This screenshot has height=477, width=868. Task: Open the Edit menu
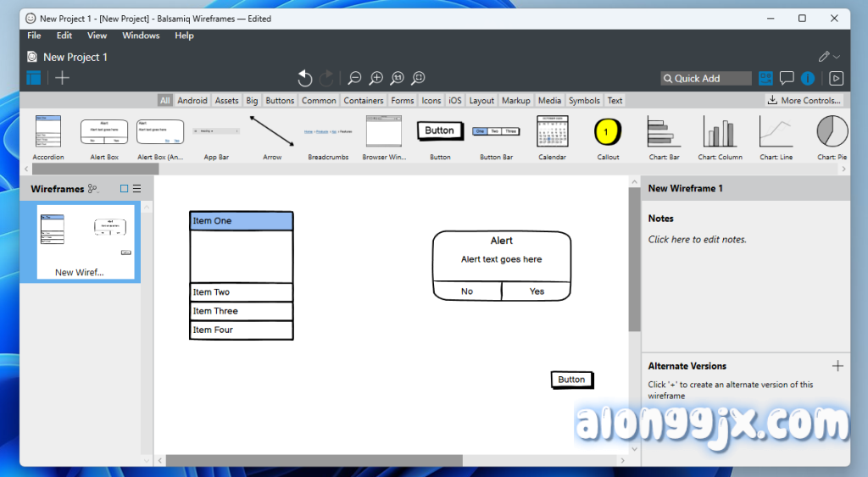pyautogui.click(x=64, y=36)
